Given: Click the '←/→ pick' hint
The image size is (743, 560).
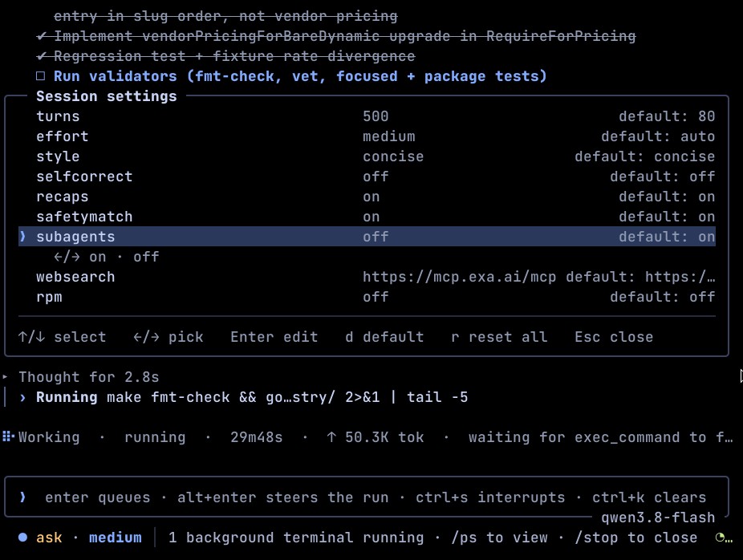Looking at the screenshot, I should click(168, 337).
